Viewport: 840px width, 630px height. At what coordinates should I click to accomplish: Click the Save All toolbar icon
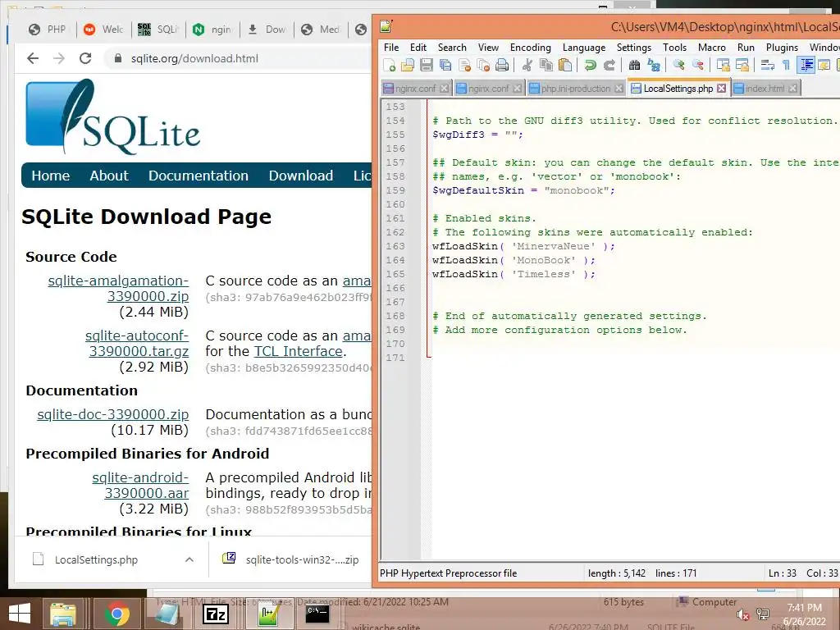point(445,66)
